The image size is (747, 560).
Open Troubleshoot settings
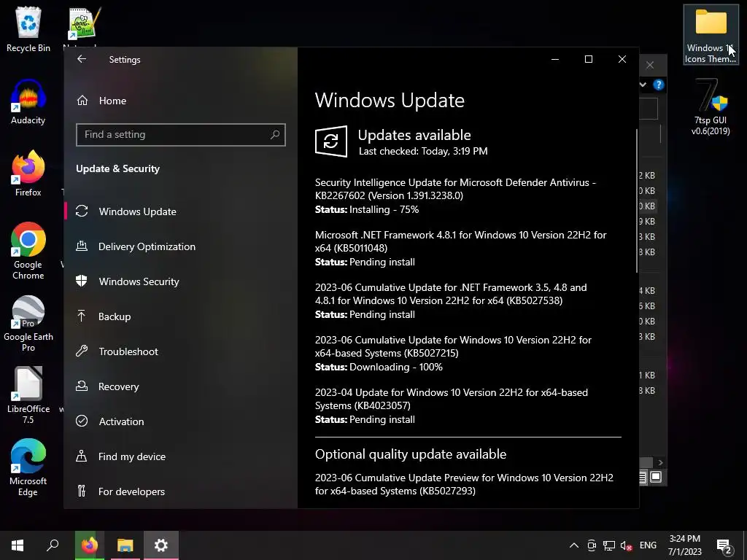[x=128, y=351]
